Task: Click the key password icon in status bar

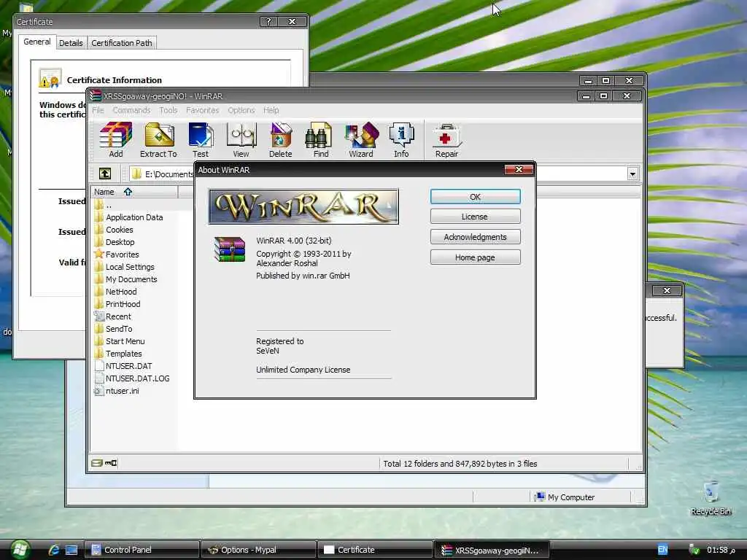Action: coord(111,463)
